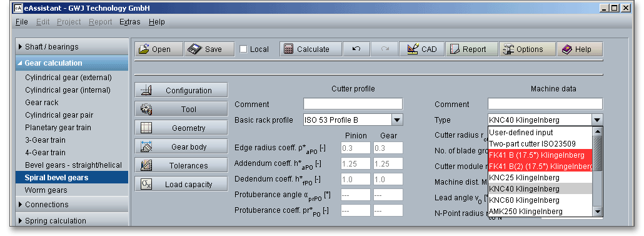
Task: Open the Report menu
Action: [x=100, y=22]
